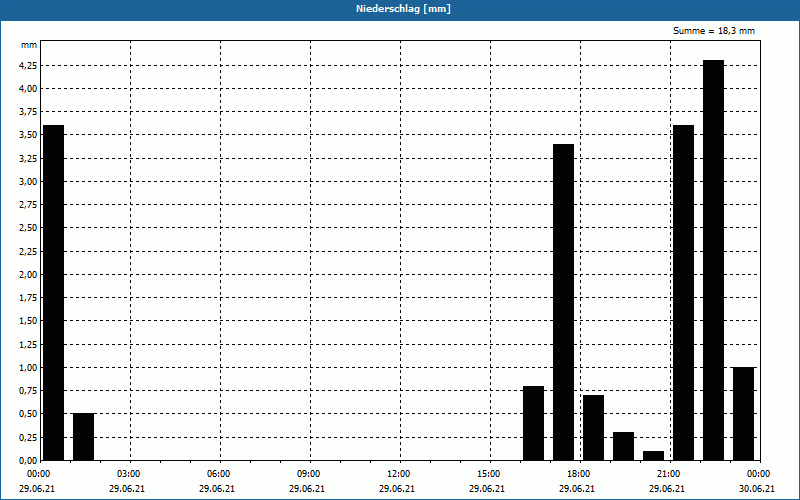Click the 2,25 y-axis label
This screenshot has width=800, height=500.
28,252
